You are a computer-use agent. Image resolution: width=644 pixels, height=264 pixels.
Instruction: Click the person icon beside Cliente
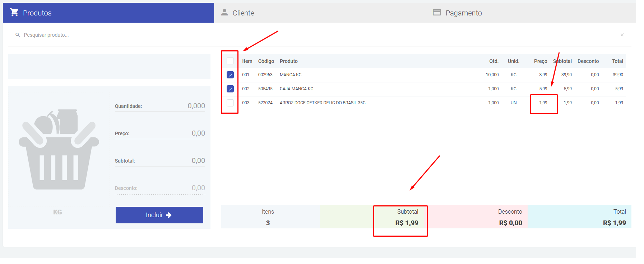click(224, 13)
